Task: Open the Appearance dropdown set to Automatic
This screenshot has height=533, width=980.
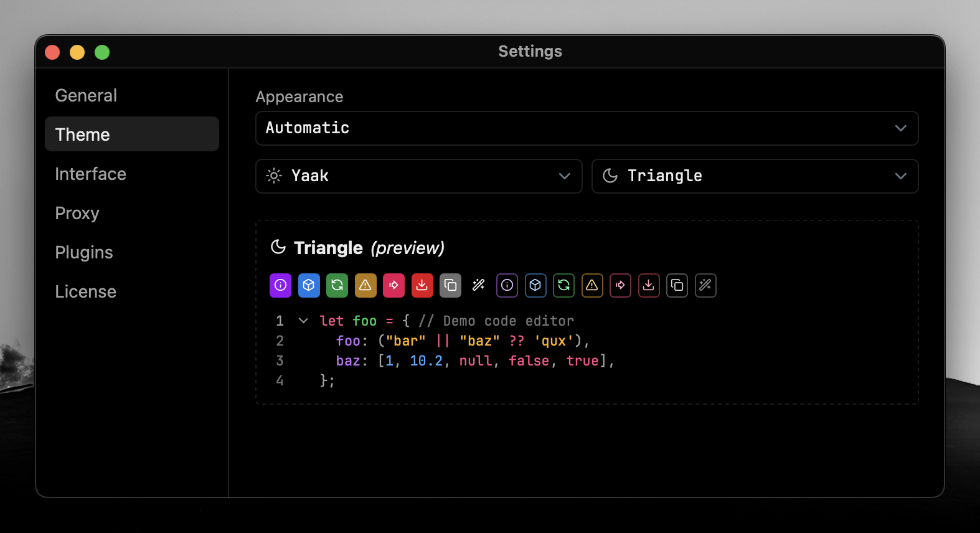Action: [587, 128]
